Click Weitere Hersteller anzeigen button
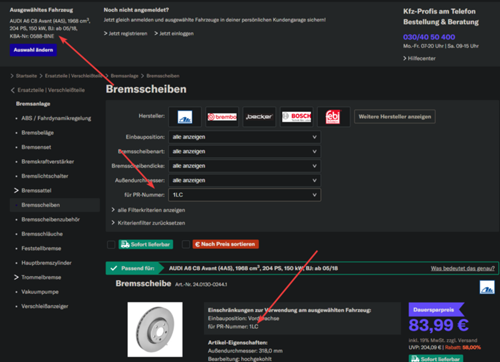This screenshot has height=362, width=500. [395, 117]
